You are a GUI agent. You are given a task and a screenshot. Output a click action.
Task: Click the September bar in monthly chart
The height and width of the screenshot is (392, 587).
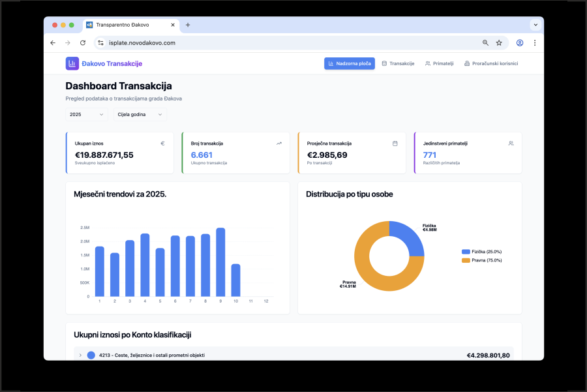[220, 262]
